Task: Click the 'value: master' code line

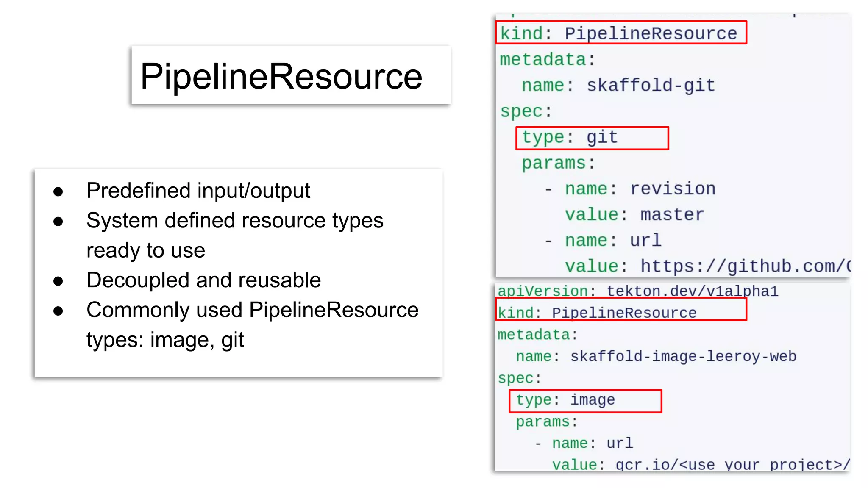Action: coord(634,215)
